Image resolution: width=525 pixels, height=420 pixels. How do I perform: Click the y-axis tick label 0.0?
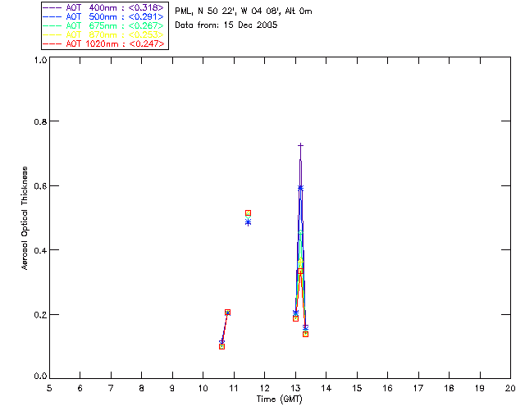click(x=40, y=377)
